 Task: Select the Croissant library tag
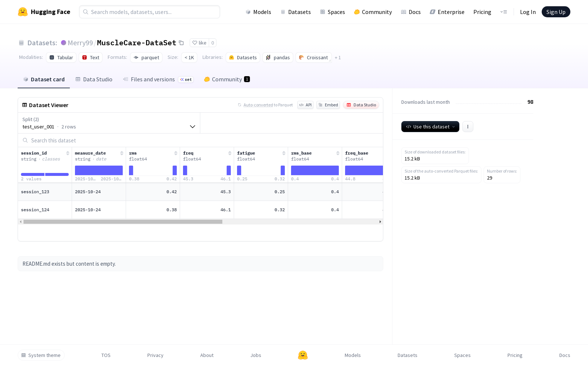pos(313,57)
